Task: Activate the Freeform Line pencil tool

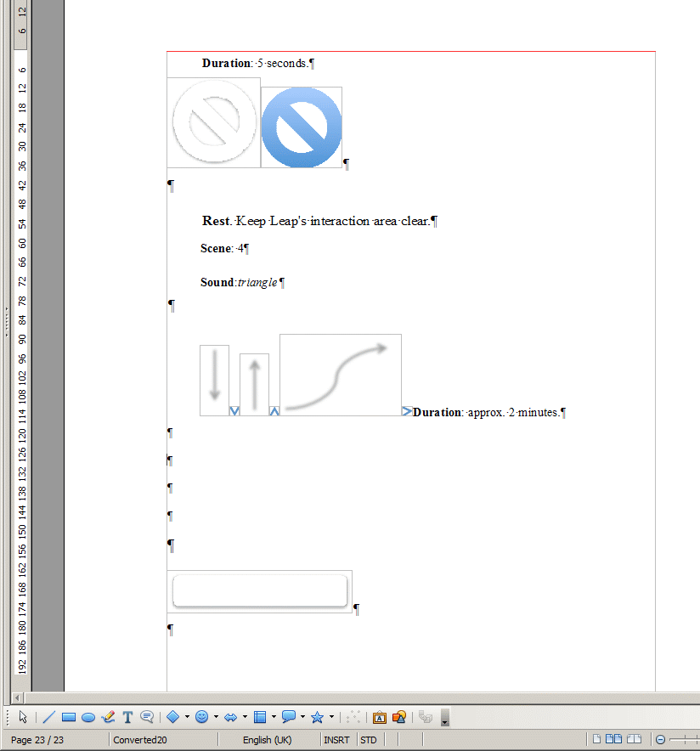Action: tap(108, 717)
